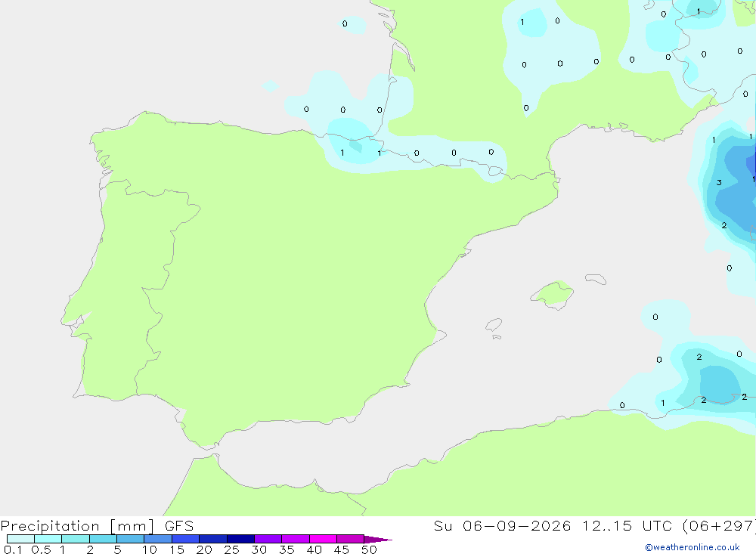Click the 2–5 mm legend color swatch
This screenshot has height=554, width=756.
pyautogui.click(x=103, y=539)
